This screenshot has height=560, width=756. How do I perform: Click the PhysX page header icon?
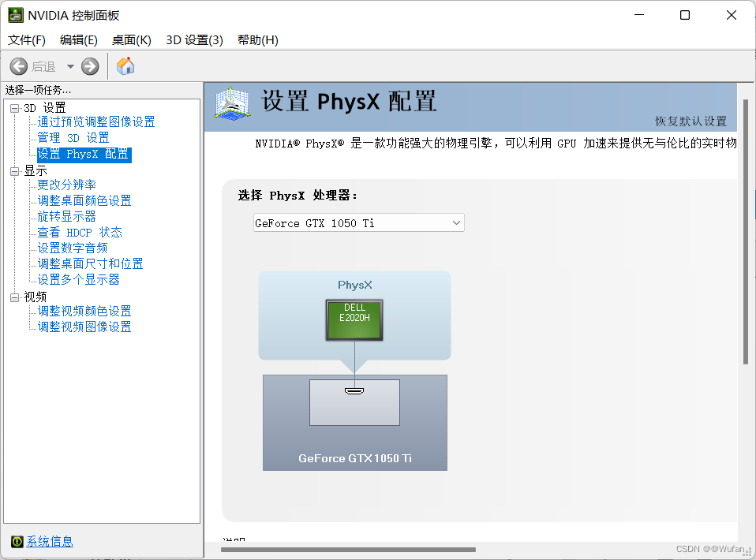point(232,103)
